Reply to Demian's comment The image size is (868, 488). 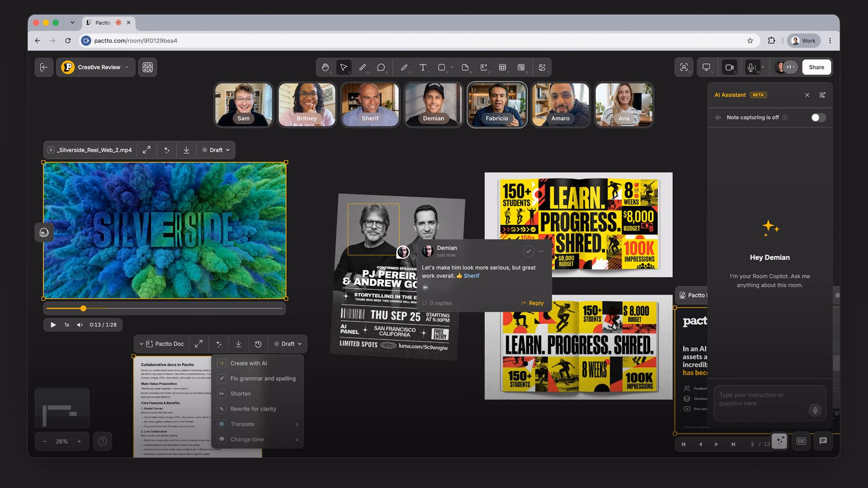(x=533, y=303)
